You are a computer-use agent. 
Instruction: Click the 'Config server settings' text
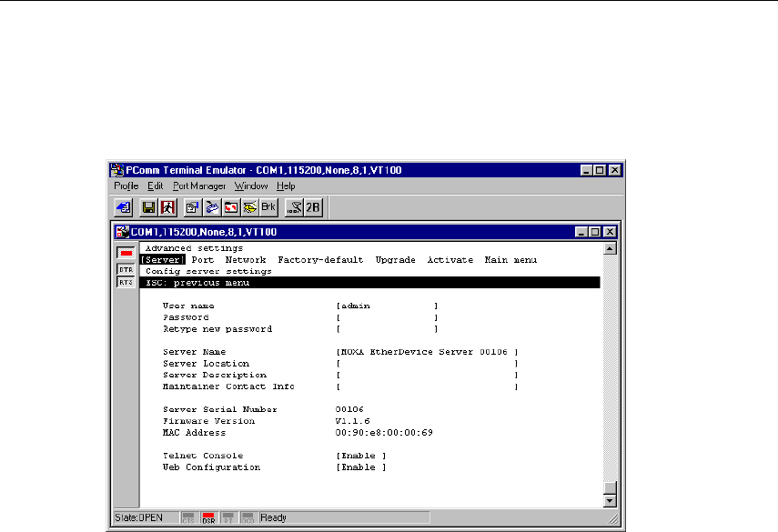[208, 271]
